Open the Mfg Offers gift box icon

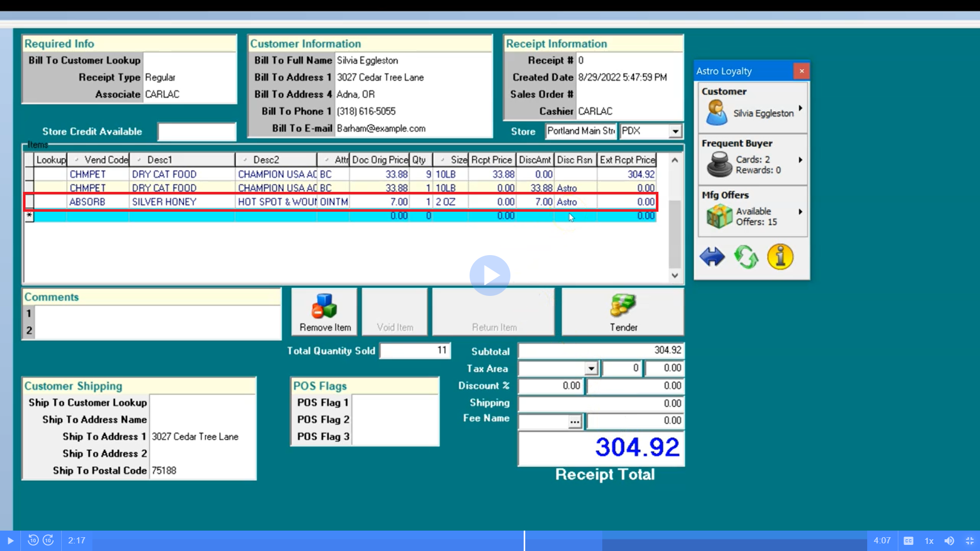(719, 216)
